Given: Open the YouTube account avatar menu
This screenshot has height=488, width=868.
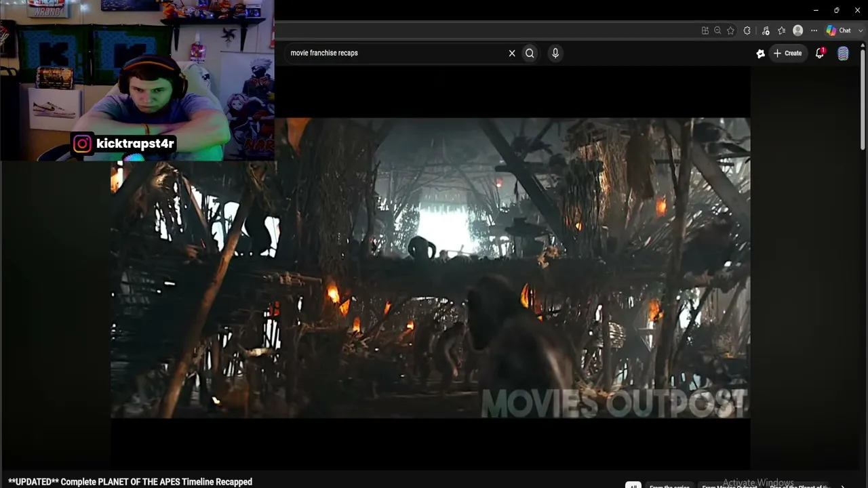Looking at the screenshot, I should (843, 54).
